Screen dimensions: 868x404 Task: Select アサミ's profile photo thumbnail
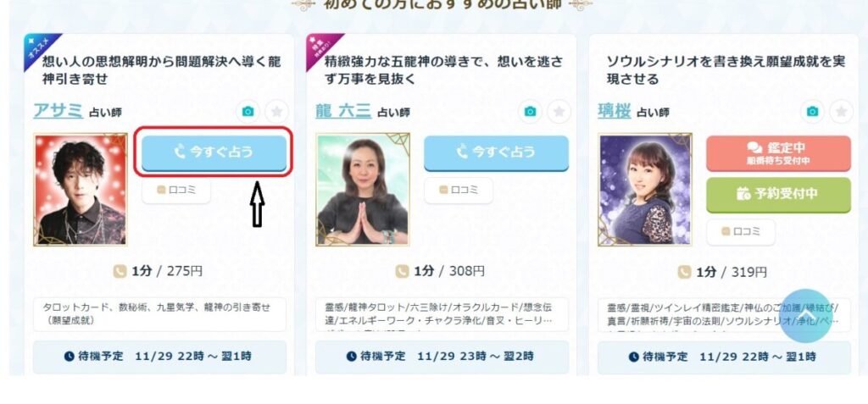coord(81,189)
